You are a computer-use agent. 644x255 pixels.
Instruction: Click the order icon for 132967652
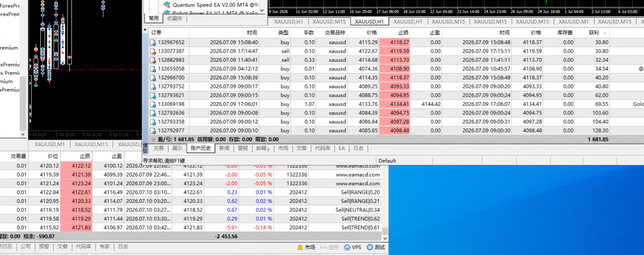coord(153,42)
